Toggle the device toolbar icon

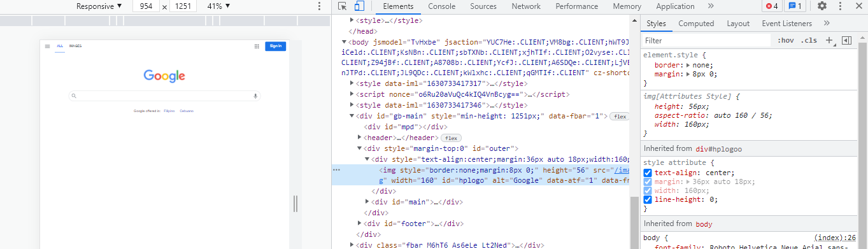[x=359, y=6]
